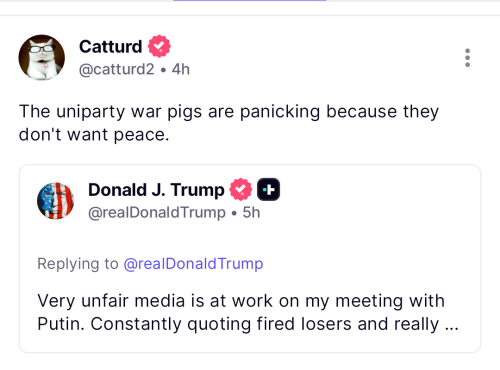Click the gray @realDonaldTrump handle beside 5h
The width and height of the screenshot is (500, 370).
[157, 213]
